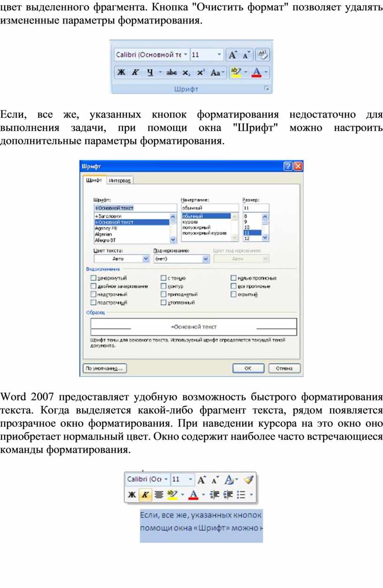Enable the утопленный checkbox
The width and height of the screenshot is (383, 588).
[163, 303]
